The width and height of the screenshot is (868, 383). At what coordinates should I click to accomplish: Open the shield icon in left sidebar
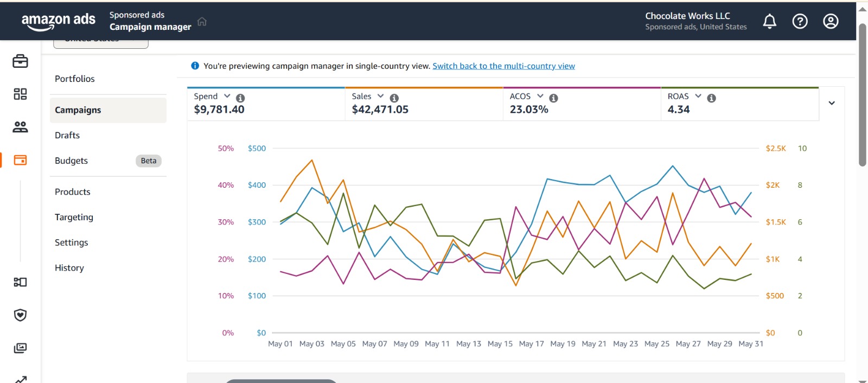pos(20,315)
